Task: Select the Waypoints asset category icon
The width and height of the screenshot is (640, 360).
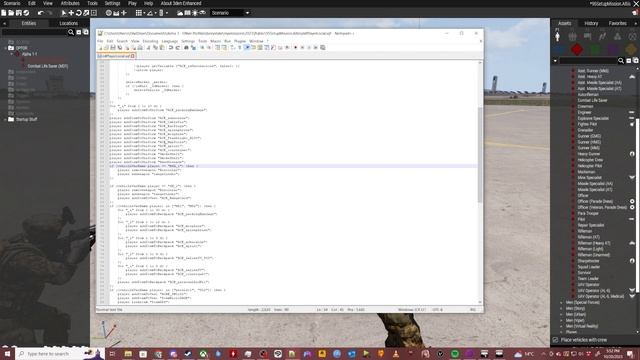Action: coord(602,36)
